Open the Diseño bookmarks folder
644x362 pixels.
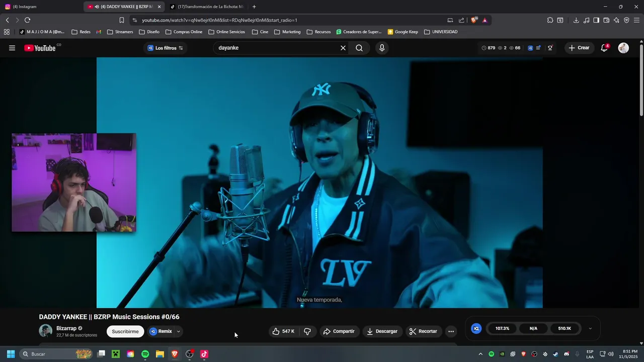click(x=149, y=32)
